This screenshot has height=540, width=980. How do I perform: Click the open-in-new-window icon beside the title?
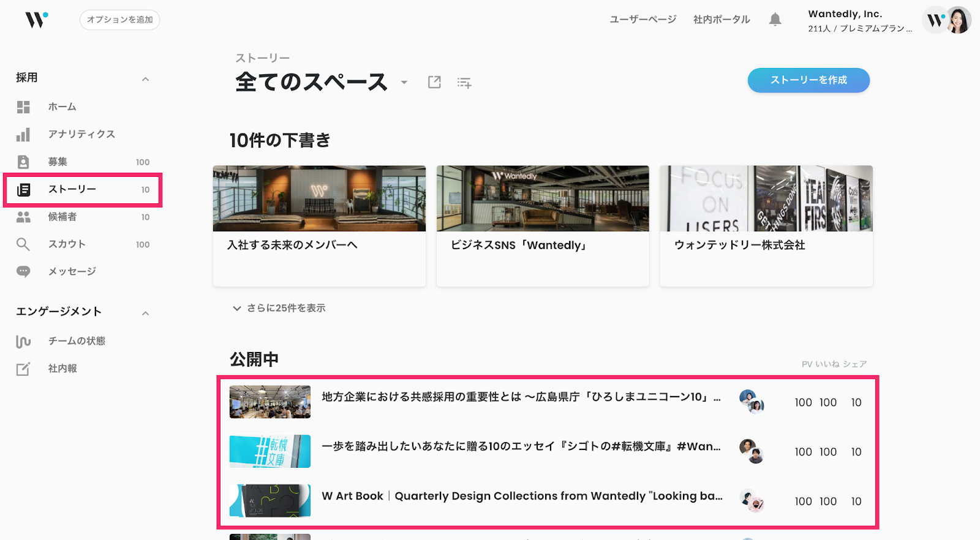434,82
